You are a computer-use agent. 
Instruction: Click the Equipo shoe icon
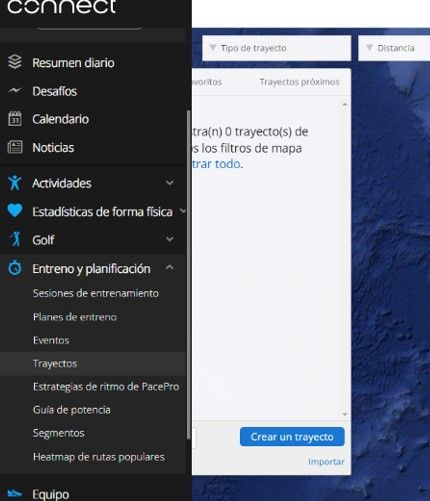(x=15, y=493)
